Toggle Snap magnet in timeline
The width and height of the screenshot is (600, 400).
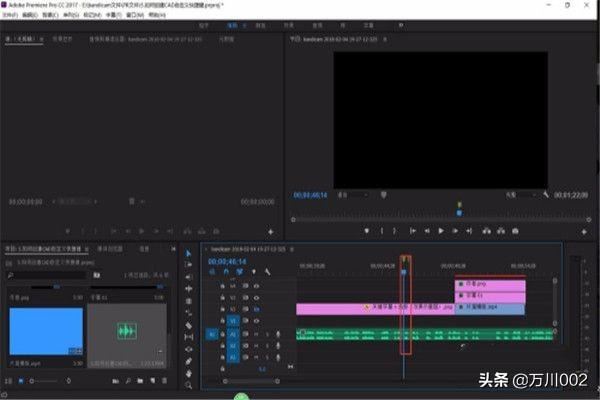coord(226,272)
